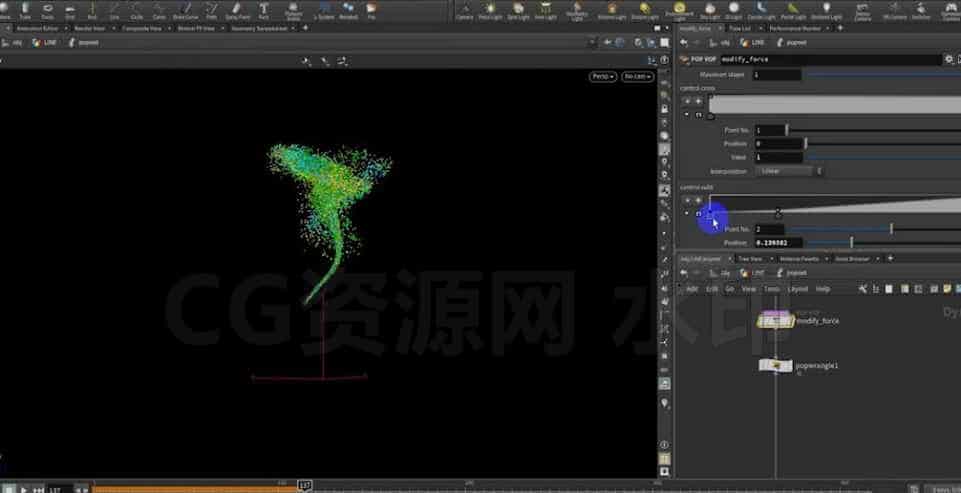Image resolution: width=961 pixels, height=493 pixels.
Task: Click popnet in the viewer path bar
Action: (x=83, y=42)
